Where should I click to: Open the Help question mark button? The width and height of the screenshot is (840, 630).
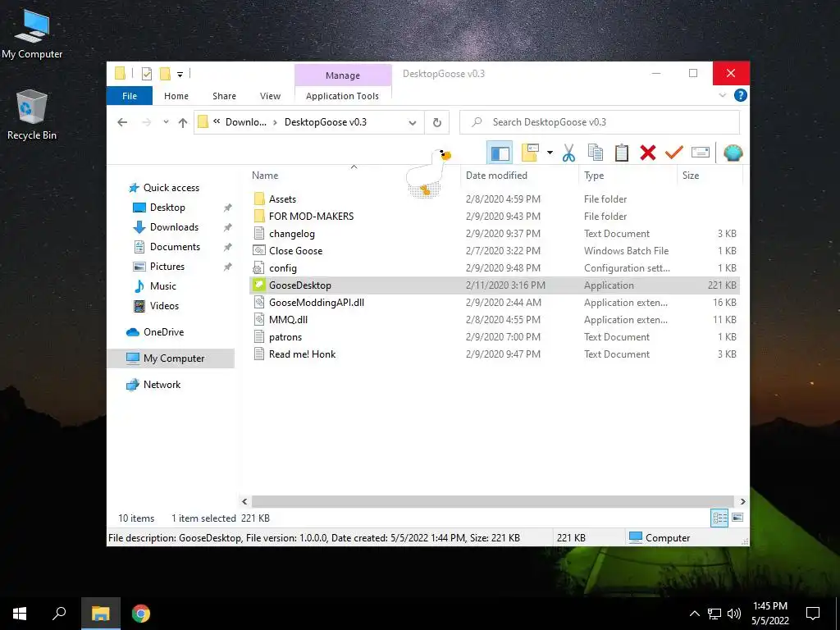[741, 95]
